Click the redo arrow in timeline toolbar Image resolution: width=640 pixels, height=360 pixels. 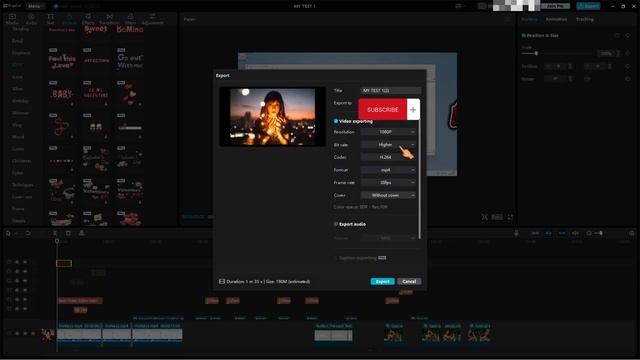pos(28,233)
